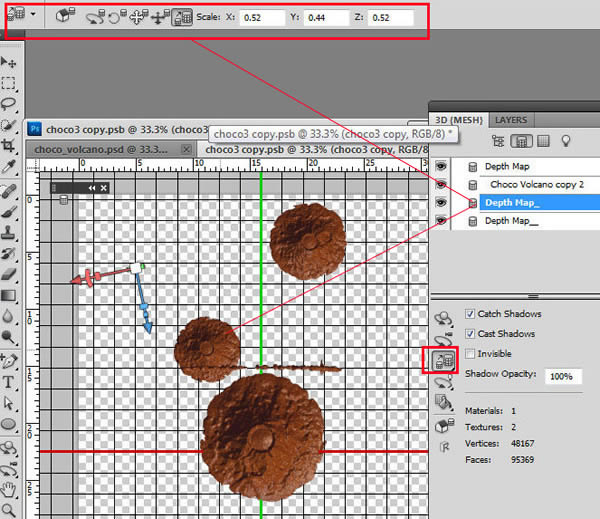This screenshot has height=519, width=600.
Task: Select the Rectangular Marquee tool
Action: (x=9, y=83)
